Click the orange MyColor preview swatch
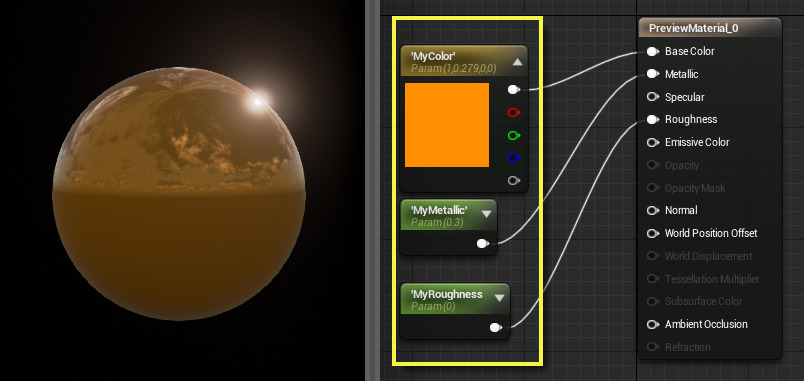The width and height of the screenshot is (804, 381). [447, 125]
